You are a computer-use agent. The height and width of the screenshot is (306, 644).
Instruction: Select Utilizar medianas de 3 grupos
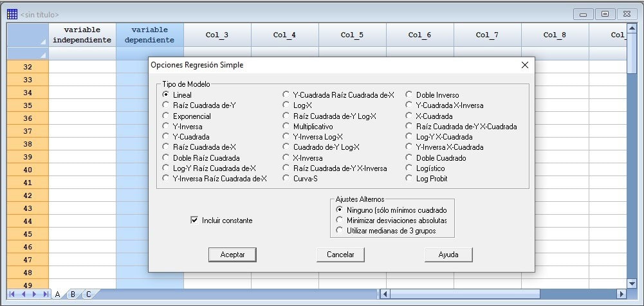[x=340, y=231]
